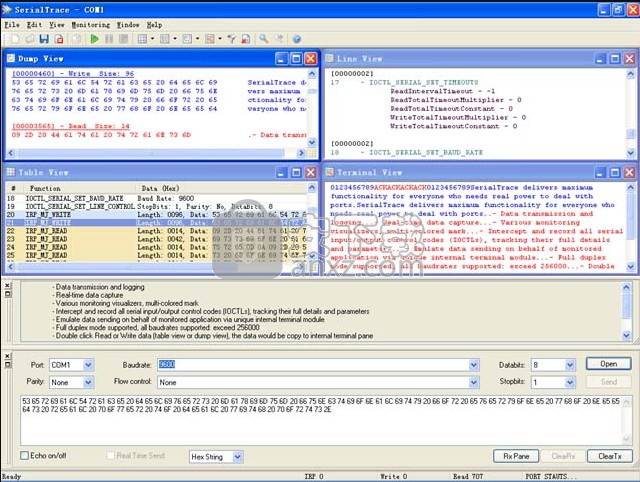This screenshot has height=482, width=640.
Task: Click the Send button
Action: click(609, 382)
